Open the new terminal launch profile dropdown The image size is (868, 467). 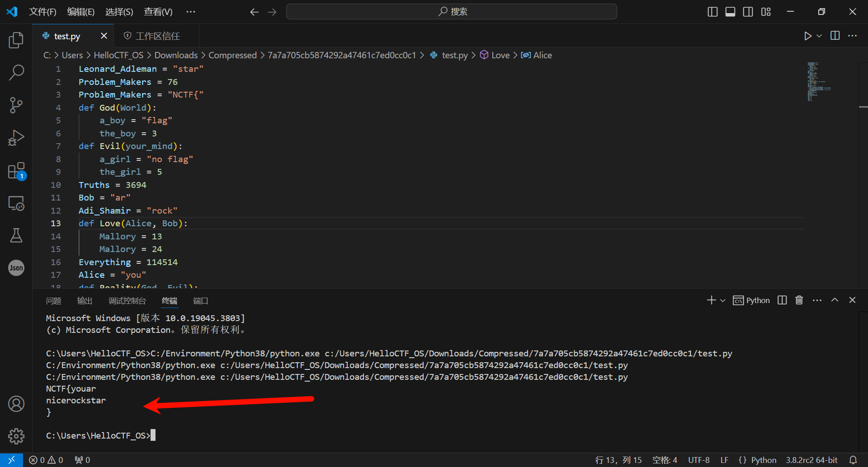[723, 300]
